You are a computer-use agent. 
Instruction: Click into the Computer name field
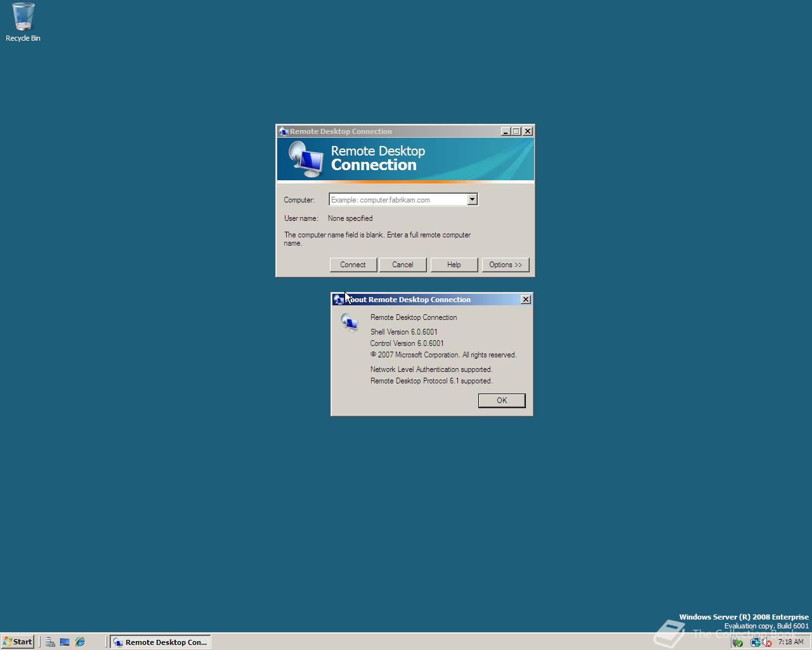pyautogui.click(x=398, y=200)
